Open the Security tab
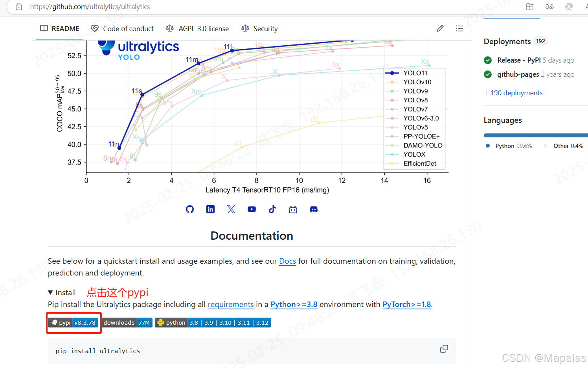This screenshot has height=368, width=588. click(x=259, y=28)
